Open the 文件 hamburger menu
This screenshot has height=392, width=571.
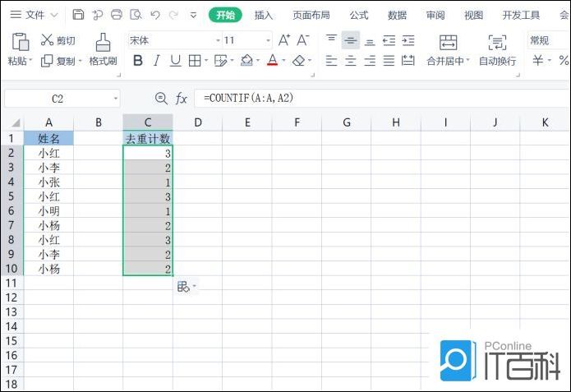tap(16, 15)
